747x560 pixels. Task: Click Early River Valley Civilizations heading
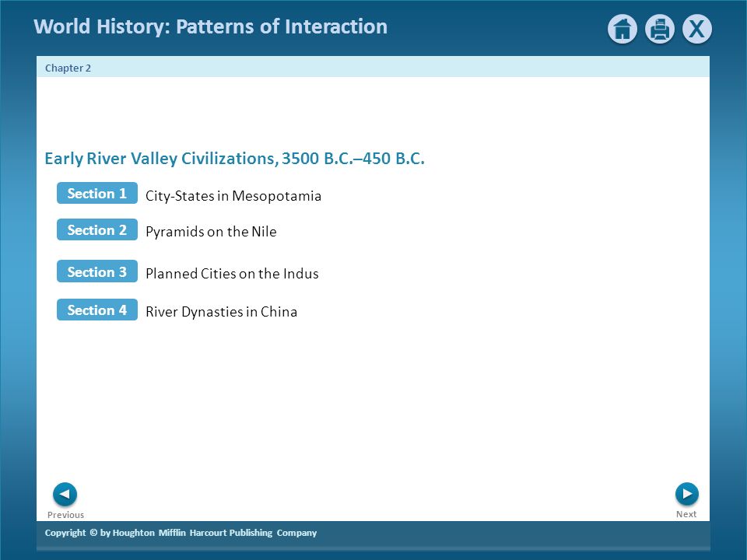pyautogui.click(x=234, y=158)
